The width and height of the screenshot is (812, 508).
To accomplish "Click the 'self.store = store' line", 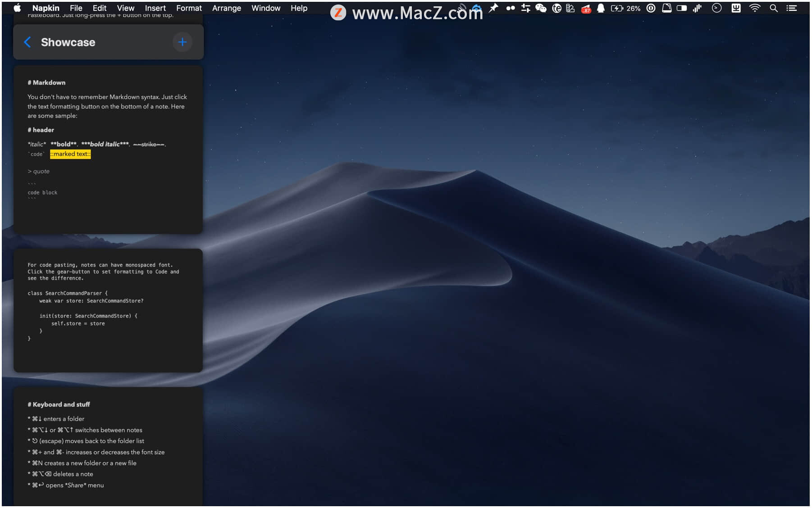I will point(78,323).
